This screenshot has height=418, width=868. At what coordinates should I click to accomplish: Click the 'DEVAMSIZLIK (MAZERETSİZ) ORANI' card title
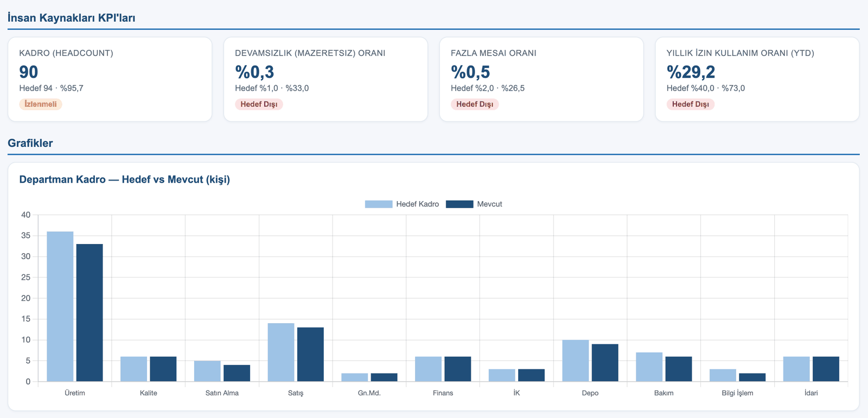point(310,53)
